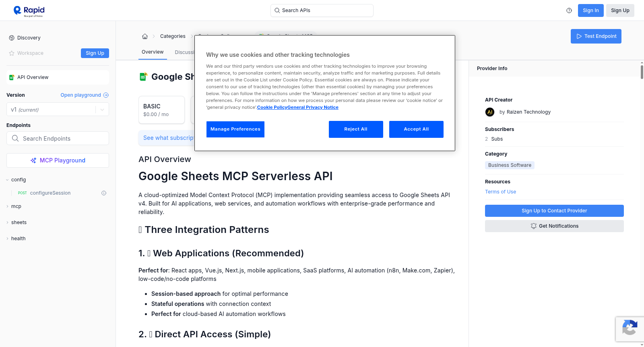
Task: Open the help question mark icon
Action: 569,10
